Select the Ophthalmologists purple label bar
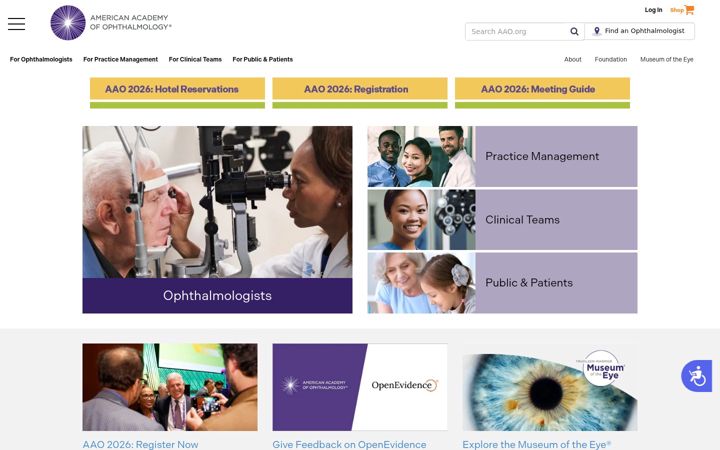720x450 pixels. (217, 296)
